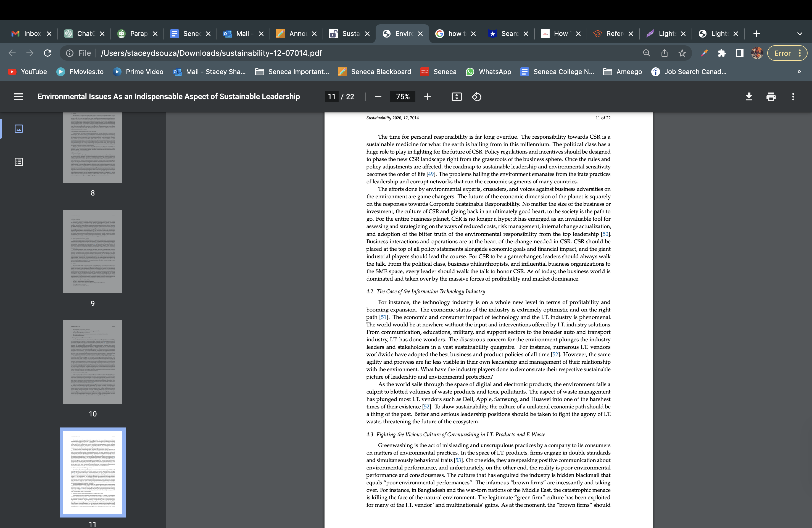Viewport: 812px width, 528px height.
Task: Switch to the Seneca docs tab
Action: [186, 34]
